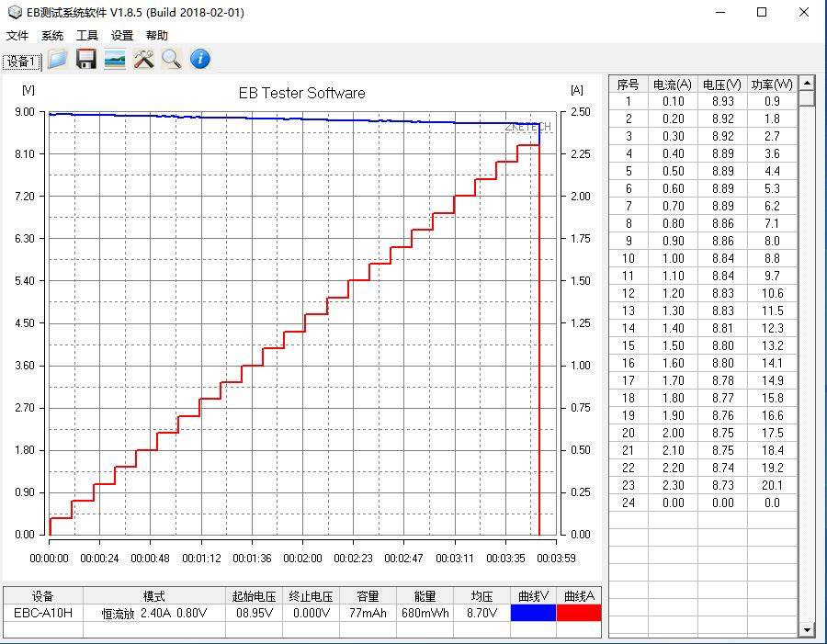Open the 帮助 menu
Screen dimensions: 827x644
157,36
